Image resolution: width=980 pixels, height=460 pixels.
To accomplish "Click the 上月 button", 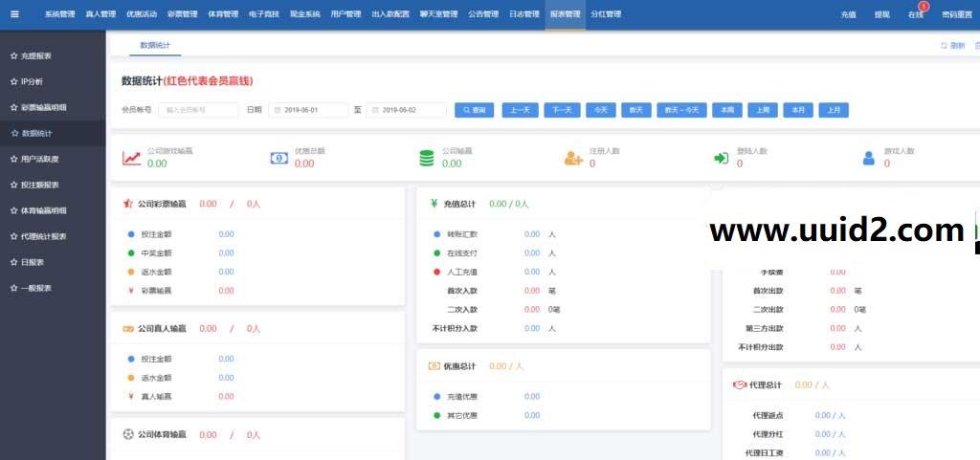I will (834, 110).
